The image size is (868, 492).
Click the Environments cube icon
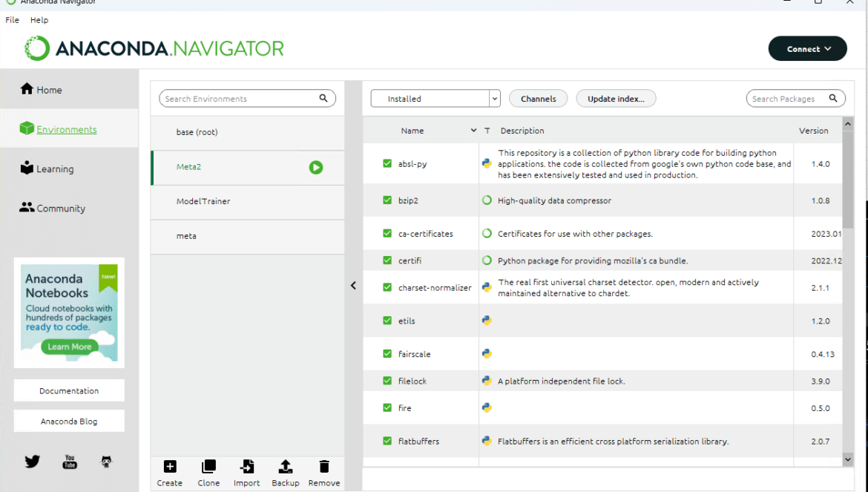[x=27, y=128]
